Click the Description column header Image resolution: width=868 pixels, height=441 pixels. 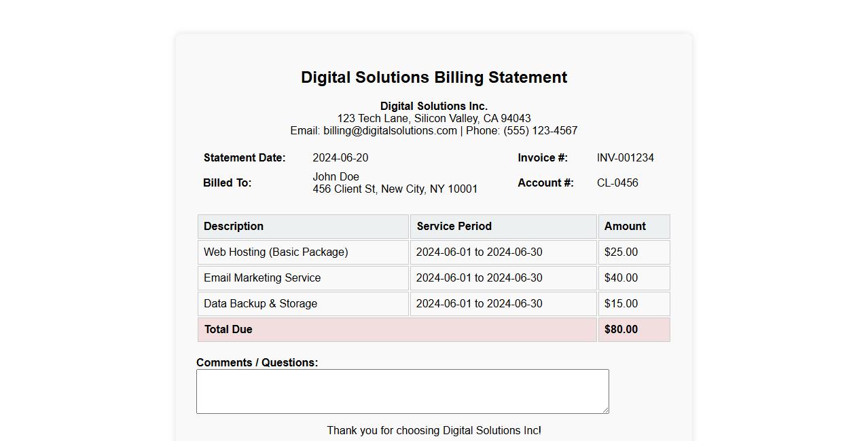234,227
